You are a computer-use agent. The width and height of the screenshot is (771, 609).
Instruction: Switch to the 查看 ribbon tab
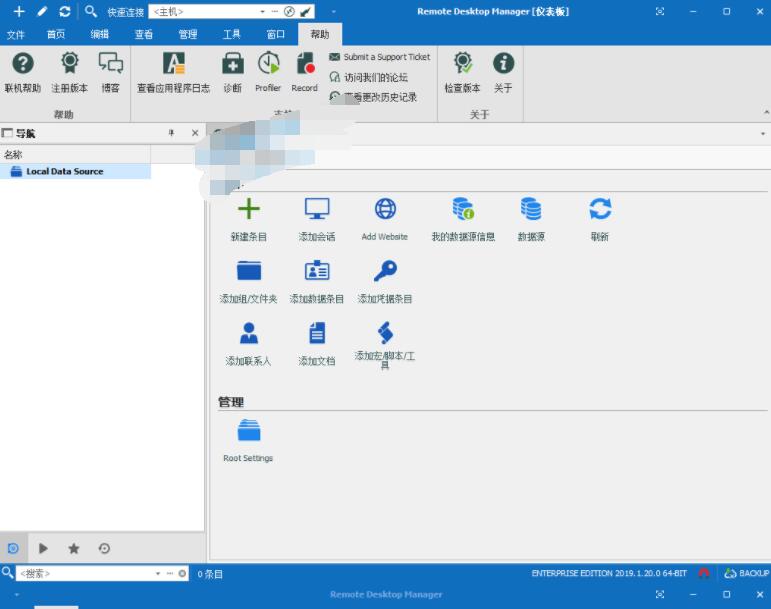[144, 34]
